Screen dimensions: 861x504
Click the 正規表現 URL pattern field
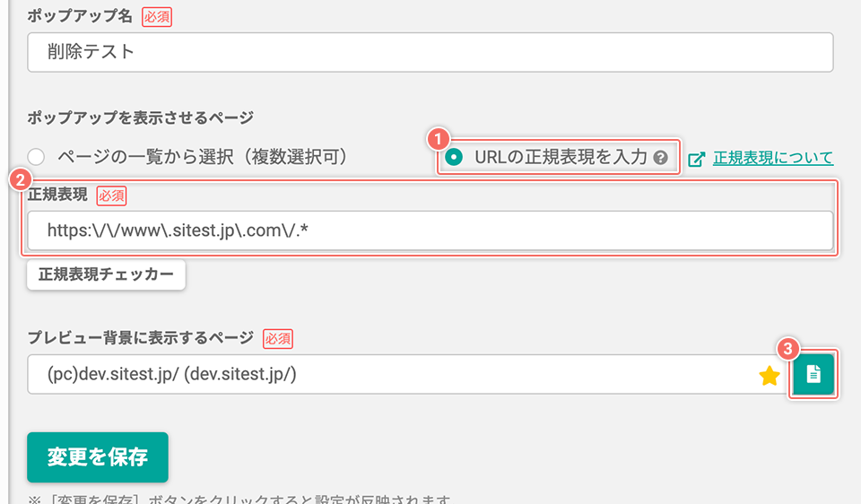pyautogui.click(x=430, y=230)
